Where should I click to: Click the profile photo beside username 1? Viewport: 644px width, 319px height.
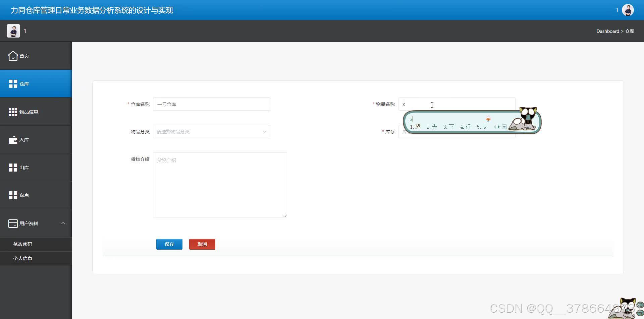tap(13, 31)
